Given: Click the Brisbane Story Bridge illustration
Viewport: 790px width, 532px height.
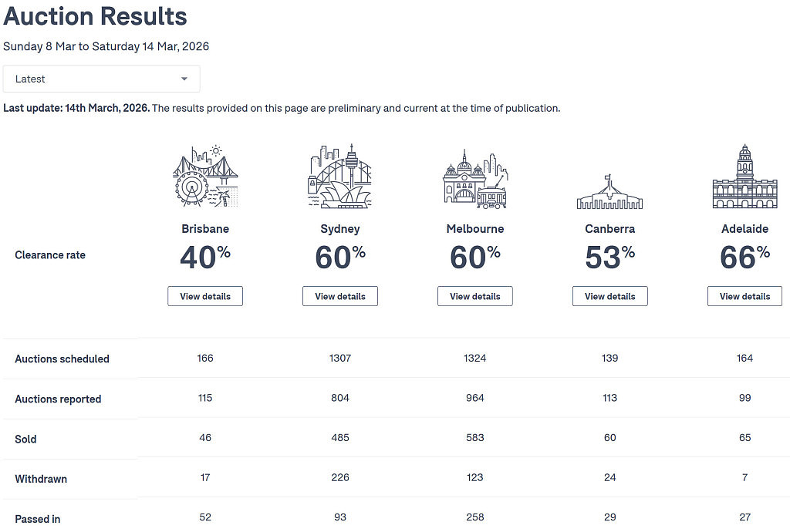Looking at the screenshot, I should [x=205, y=176].
